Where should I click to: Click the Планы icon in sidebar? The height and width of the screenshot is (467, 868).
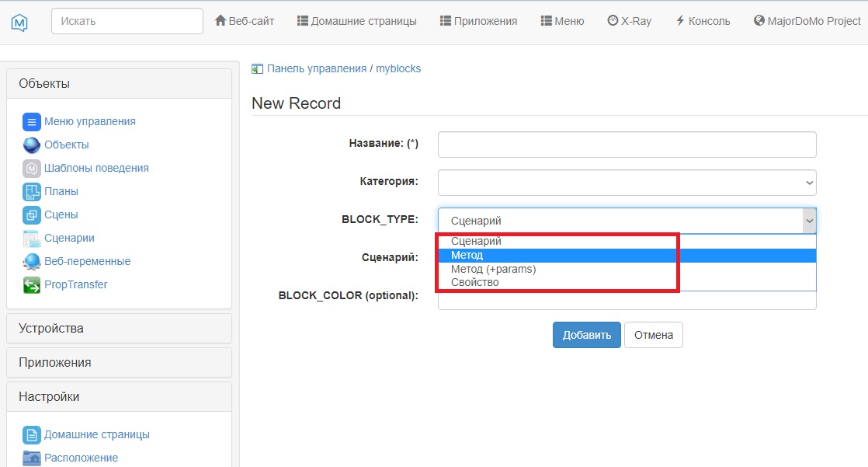(31, 192)
